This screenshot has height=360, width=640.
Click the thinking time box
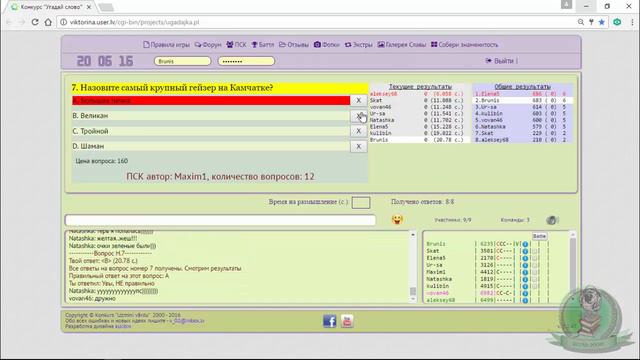click(x=361, y=202)
